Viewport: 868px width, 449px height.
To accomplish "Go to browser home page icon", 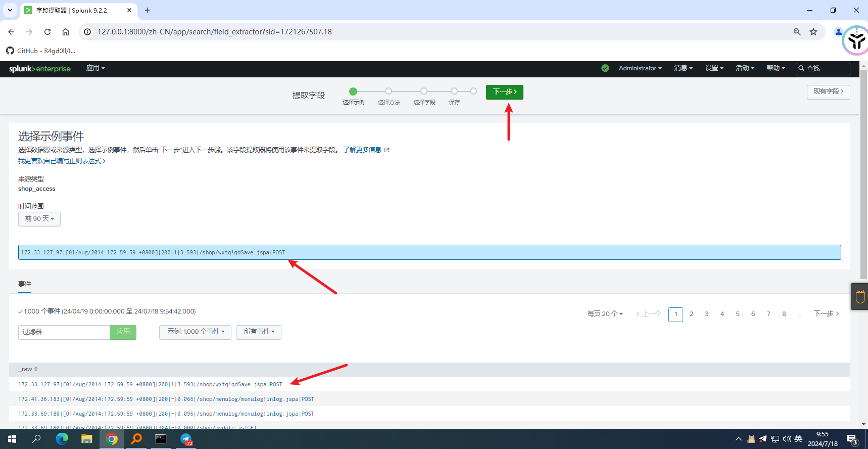I will 66,32.
